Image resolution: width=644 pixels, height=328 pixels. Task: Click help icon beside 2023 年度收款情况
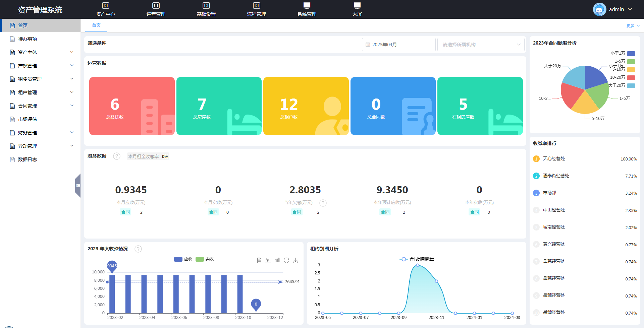pyautogui.click(x=138, y=249)
